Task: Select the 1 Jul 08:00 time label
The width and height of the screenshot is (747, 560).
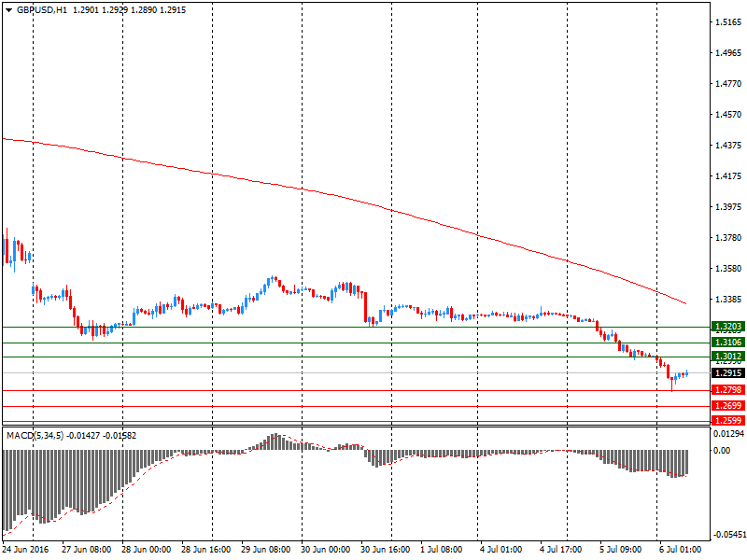Action: (x=441, y=550)
